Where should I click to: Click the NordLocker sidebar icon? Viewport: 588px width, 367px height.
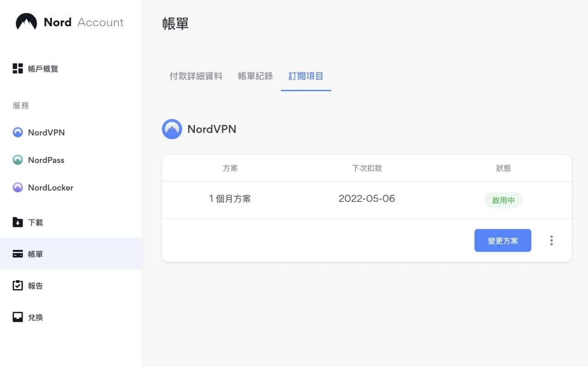click(x=17, y=188)
